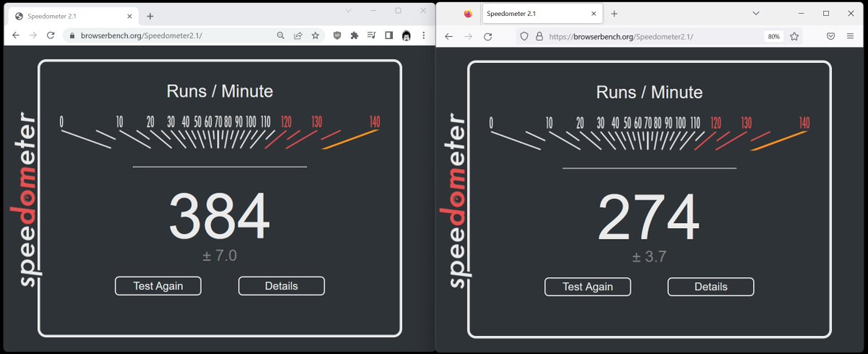Open Details in the Firefox window
Screen dimensions: 868x354
pos(710,287)
